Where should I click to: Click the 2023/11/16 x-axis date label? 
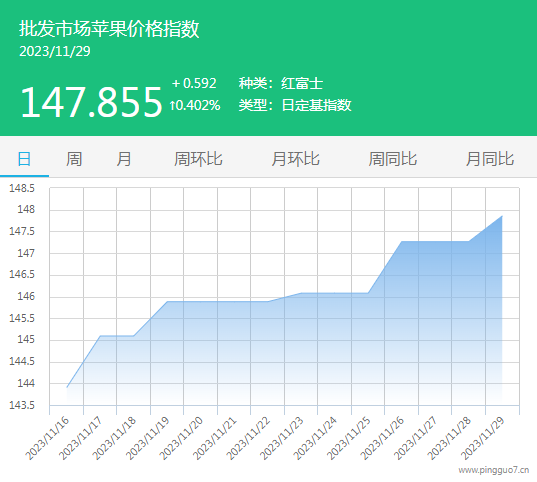point(49,438)
